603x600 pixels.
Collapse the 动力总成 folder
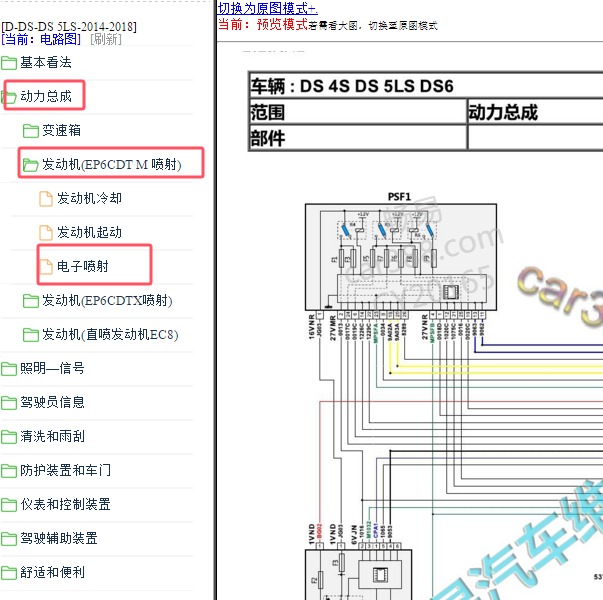coord(46,96)
